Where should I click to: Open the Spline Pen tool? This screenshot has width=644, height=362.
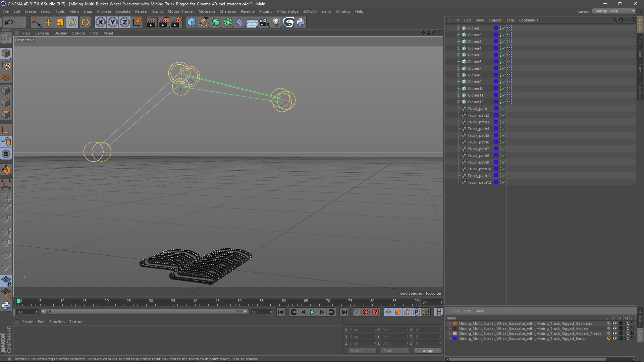pos(204,22)
